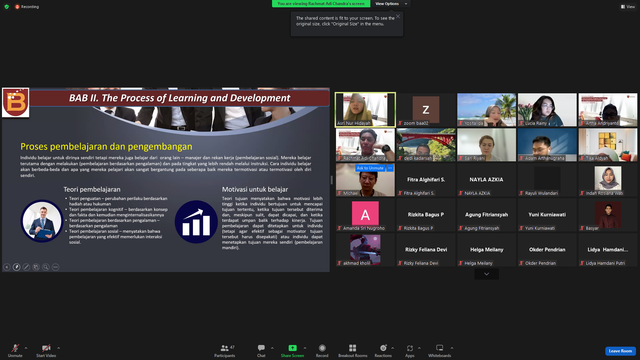640x360 pixels.
Task: Select Rizkita Bagus P participant tile
Action: click(426, 215)
